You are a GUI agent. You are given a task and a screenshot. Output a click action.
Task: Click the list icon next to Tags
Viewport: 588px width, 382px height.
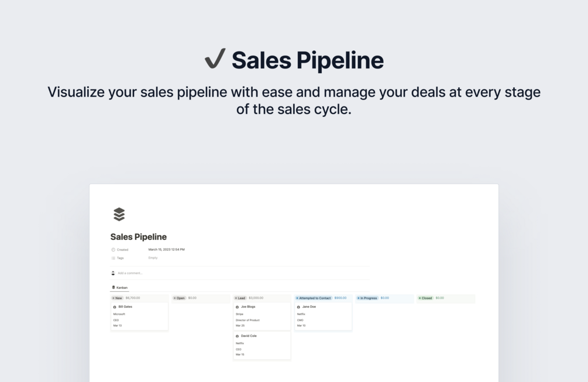[113, 258]
